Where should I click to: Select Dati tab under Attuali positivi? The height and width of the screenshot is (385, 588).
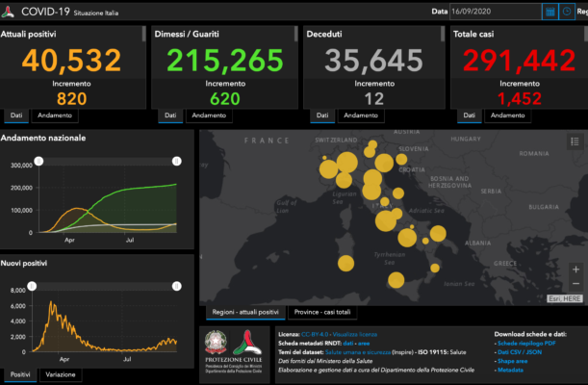coord(16,115)
